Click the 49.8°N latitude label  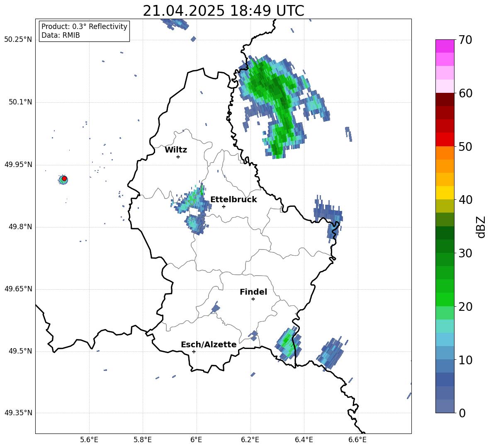[20, 227]
